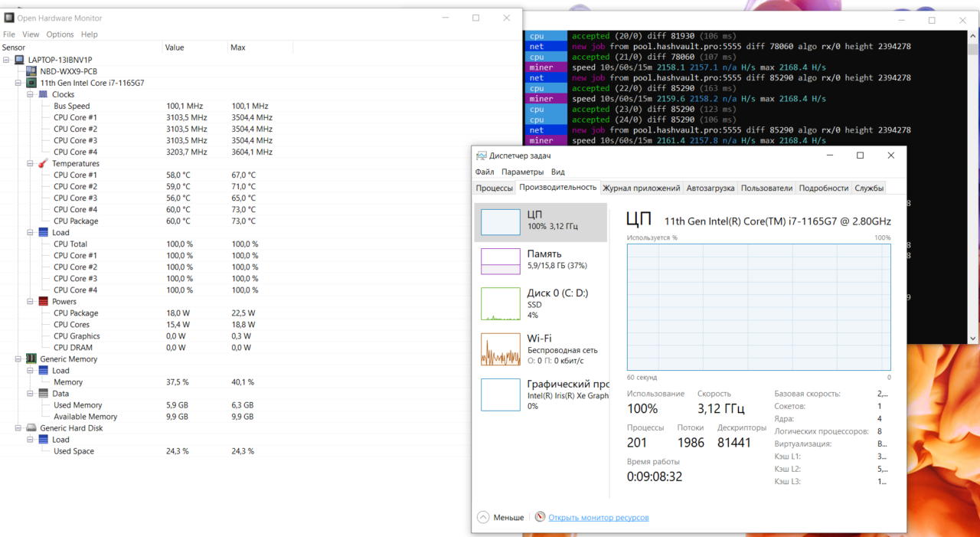Image resolution: width=980 pixels, height=537 pixels.
Task: Open the Файл menu in Task Manager
Action: coord(485,172)
